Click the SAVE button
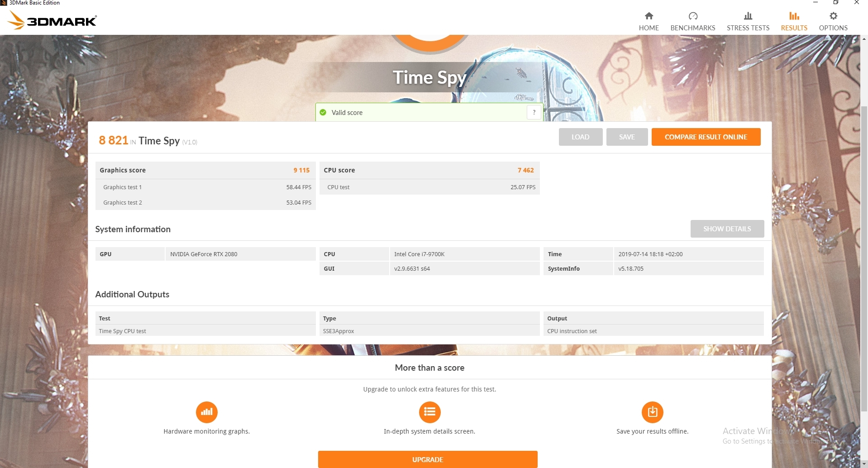This screenshot has width=868, height=468. [x=627, y=137]
